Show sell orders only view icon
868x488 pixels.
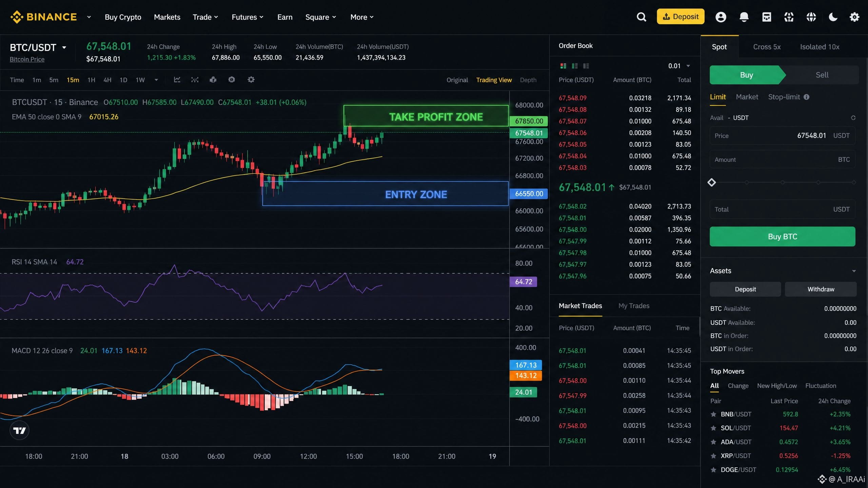(586, 66)
